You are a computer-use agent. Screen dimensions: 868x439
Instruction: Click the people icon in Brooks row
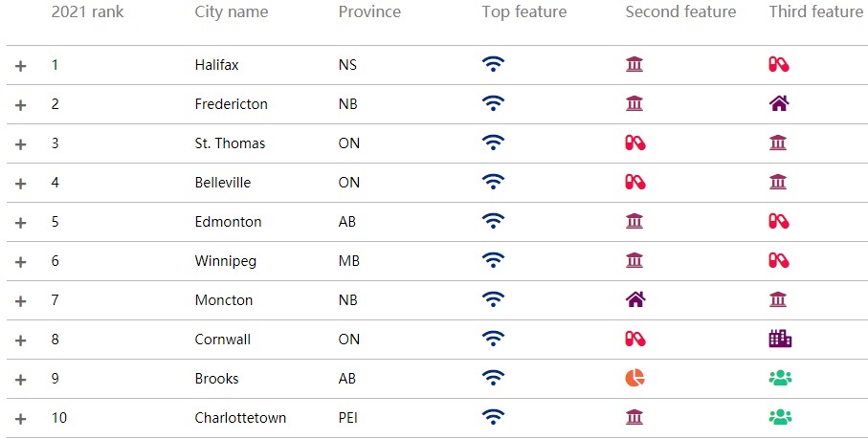[780, 379]
